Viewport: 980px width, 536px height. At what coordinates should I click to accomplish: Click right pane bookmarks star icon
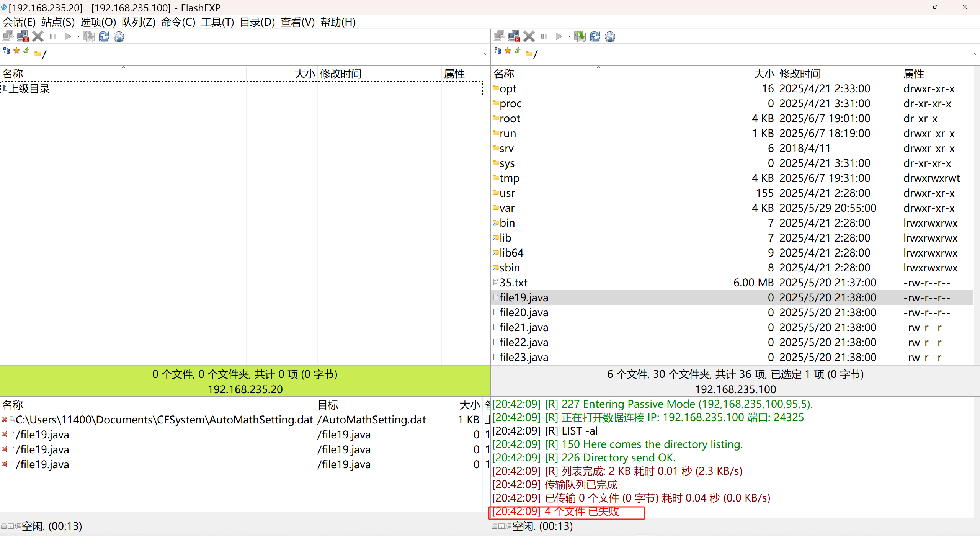pyautogui.click(x=508, y=51)
